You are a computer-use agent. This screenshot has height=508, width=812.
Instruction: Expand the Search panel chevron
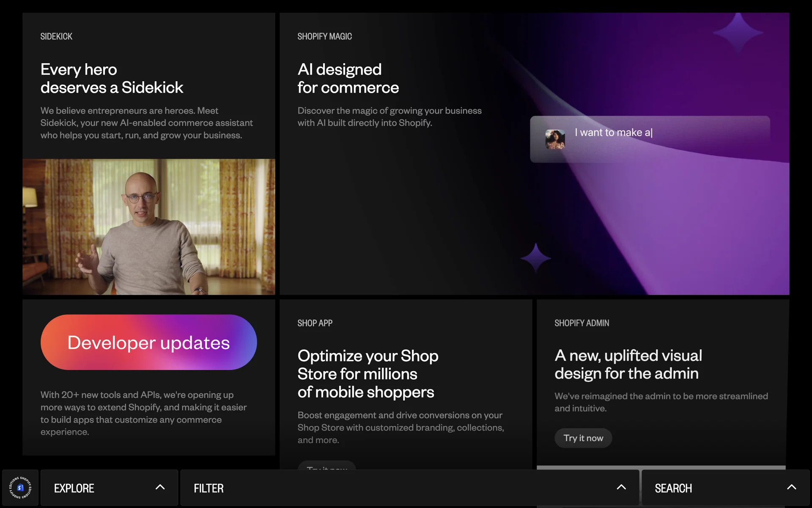point(791,487)
